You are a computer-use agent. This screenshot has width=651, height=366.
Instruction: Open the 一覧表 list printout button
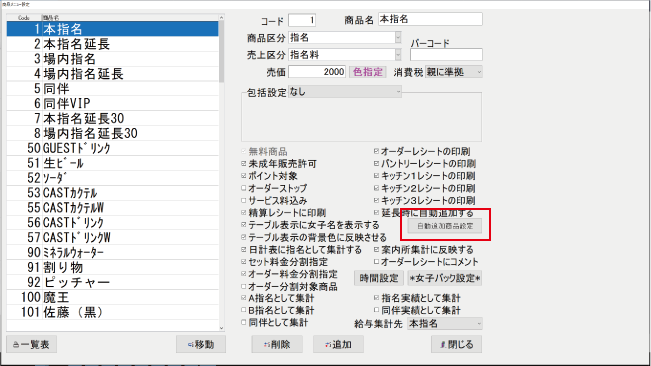click(32, 344)
